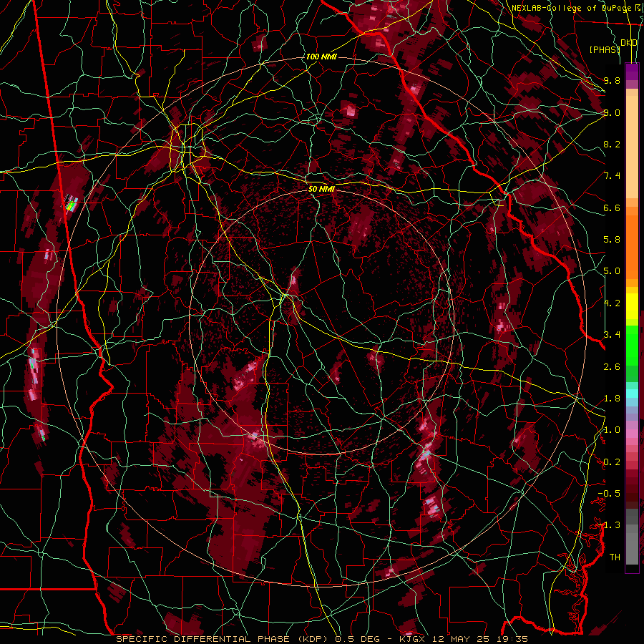644x644 pixels.
Task: Click the 3.4 value on the legend
Action: [612, 335]
